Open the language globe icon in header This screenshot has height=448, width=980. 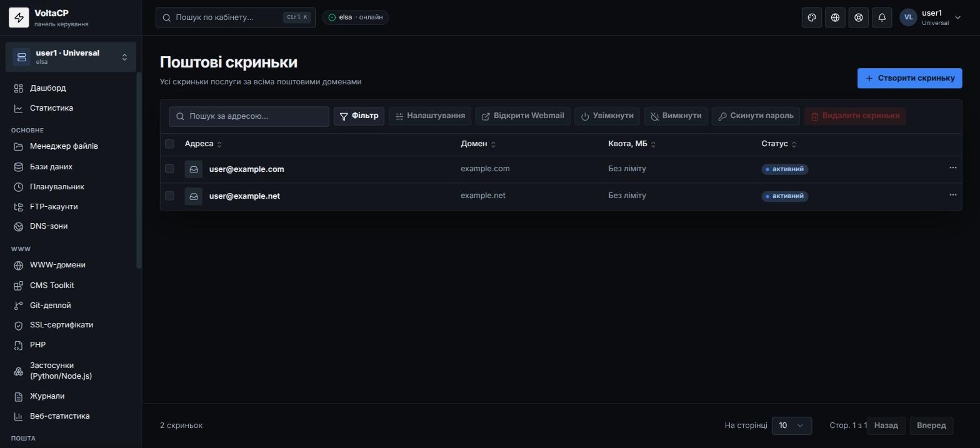835,17
